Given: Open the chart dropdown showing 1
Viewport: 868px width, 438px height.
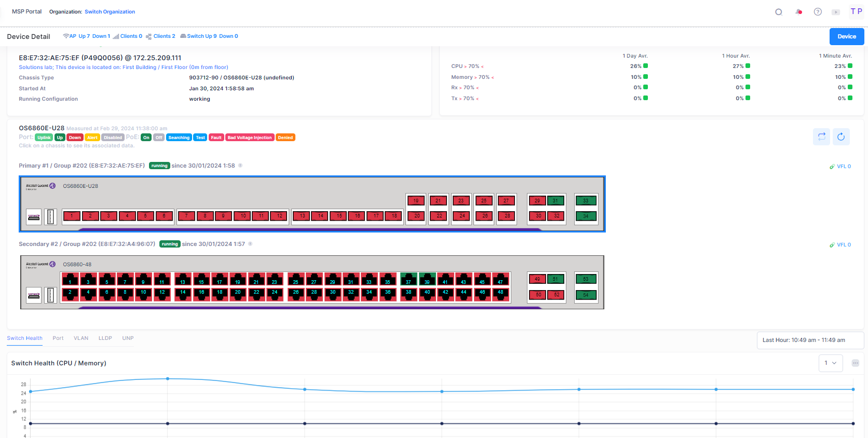Looking at the screenshot, I should (831, 363).
